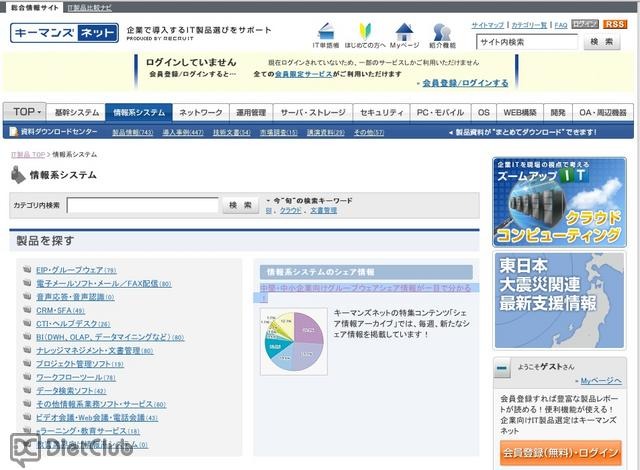The width and height of the screenshot is (640, 470).
Task: Click the folder icon beside CRM・SFA
Action: pyautogui.click(x=26, y=311)
